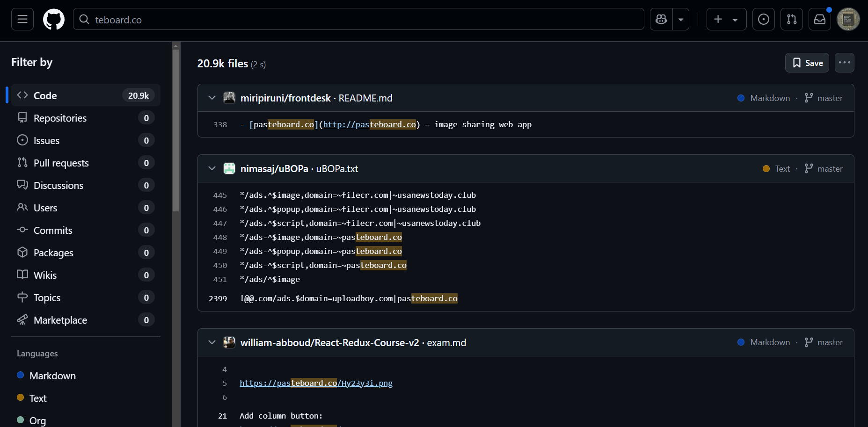Open the miripiruni/frontdesk repository link
The image size is (868, 427).
point(285,98)
